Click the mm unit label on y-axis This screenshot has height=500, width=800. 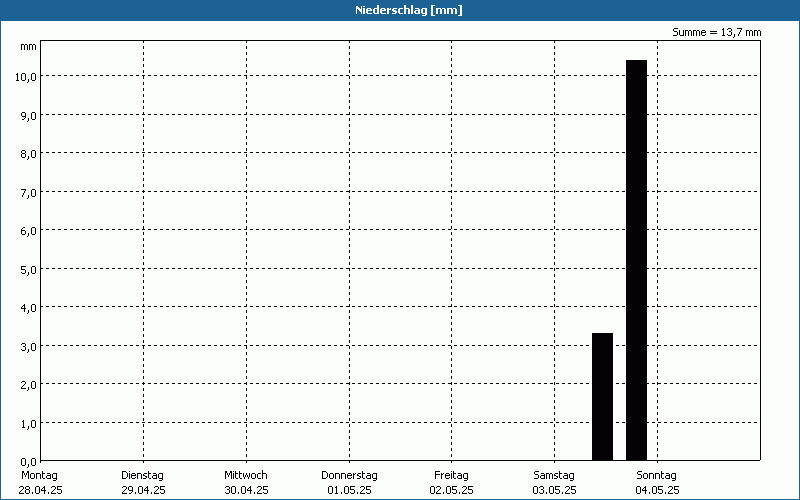point(28,47)
